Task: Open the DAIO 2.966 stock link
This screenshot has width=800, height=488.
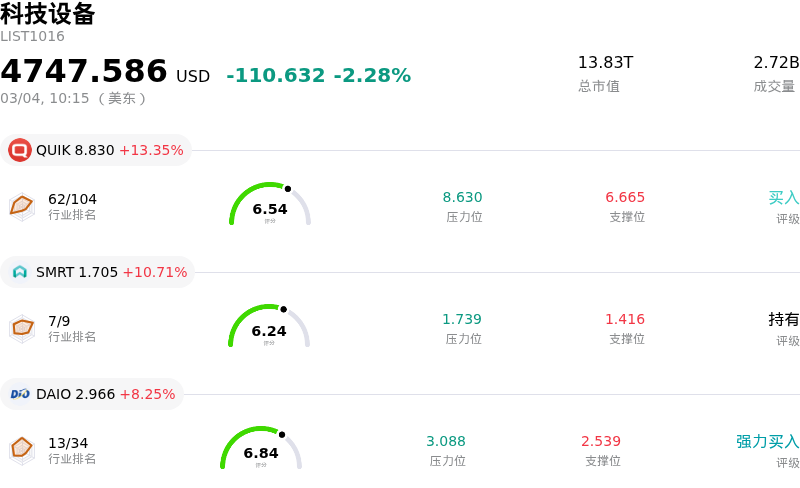Action: pos(75,394)
